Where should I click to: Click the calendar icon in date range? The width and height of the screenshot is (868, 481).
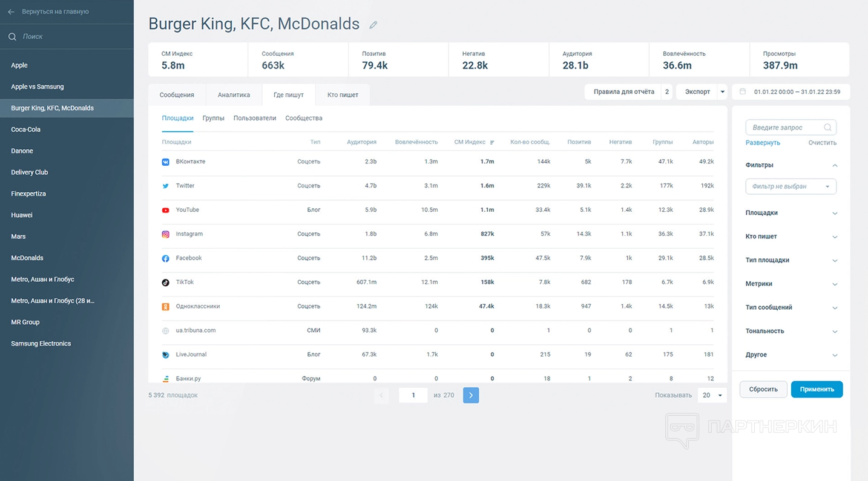(743, 92)
